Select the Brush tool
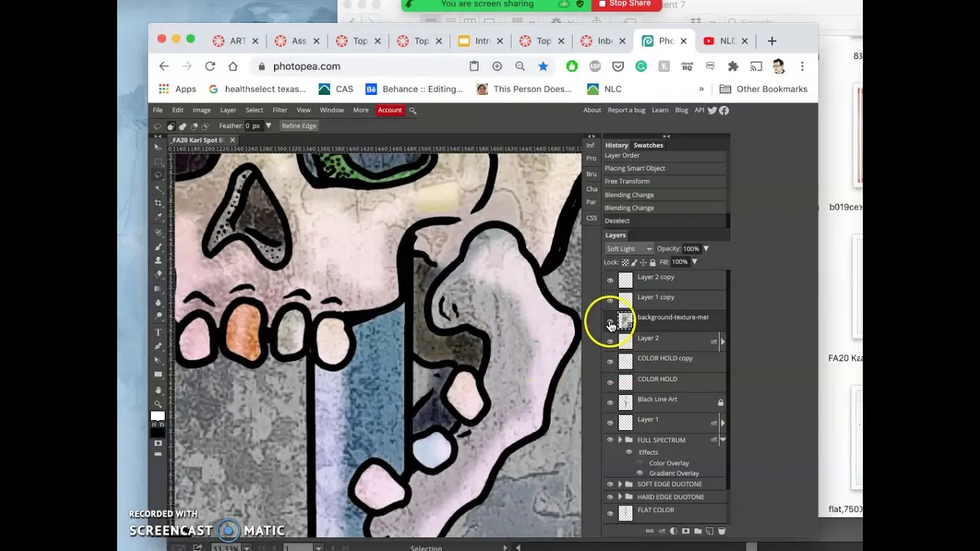The width and height of the screenshot is (980, 551). tap(158, 247)
